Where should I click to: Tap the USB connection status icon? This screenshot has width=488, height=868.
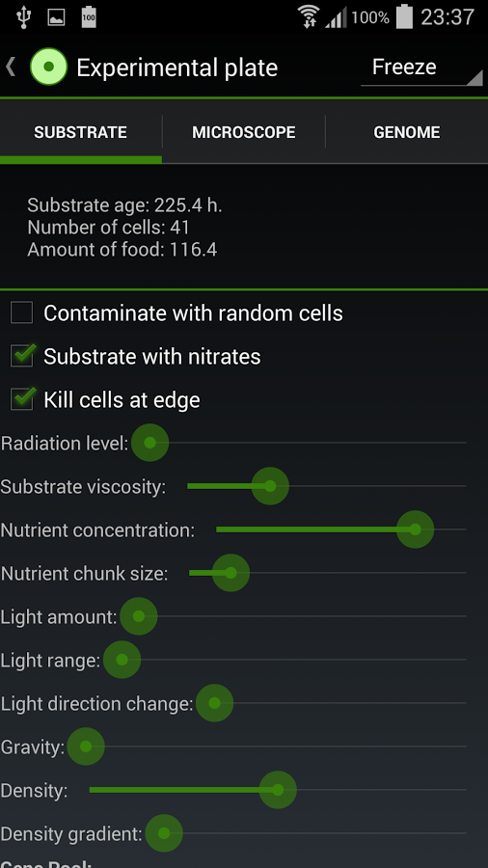tap(23, 16)
